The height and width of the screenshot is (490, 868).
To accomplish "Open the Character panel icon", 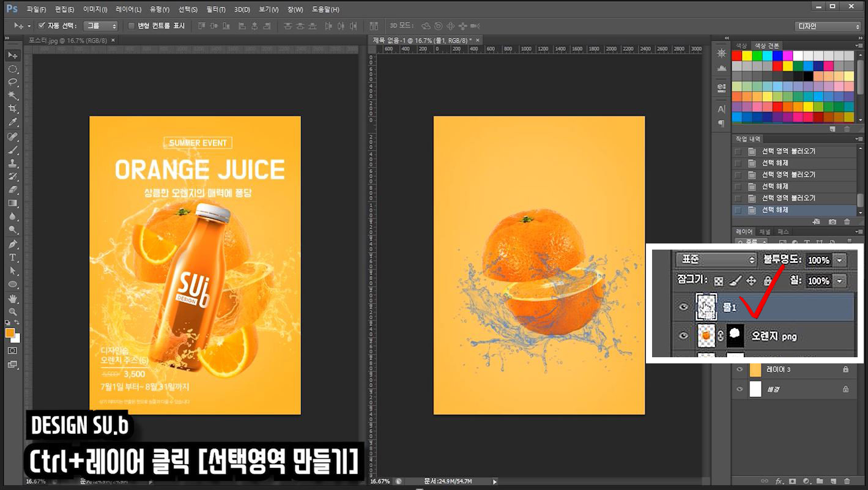I will (x=721, y=109).
